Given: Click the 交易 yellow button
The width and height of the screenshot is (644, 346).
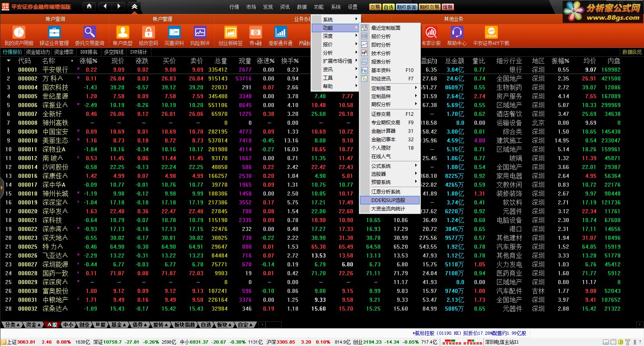Looking at the screenshot, I should coord(375,7).
